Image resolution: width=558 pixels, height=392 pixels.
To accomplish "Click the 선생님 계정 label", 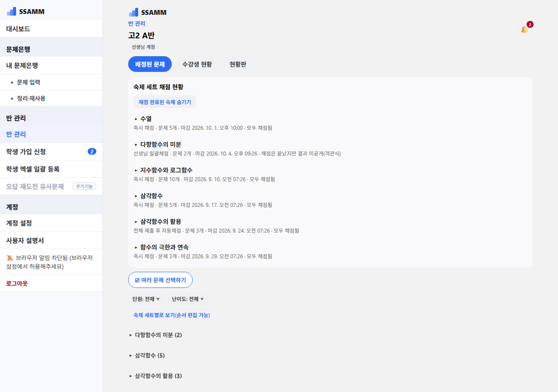I will tap(143, 47).
